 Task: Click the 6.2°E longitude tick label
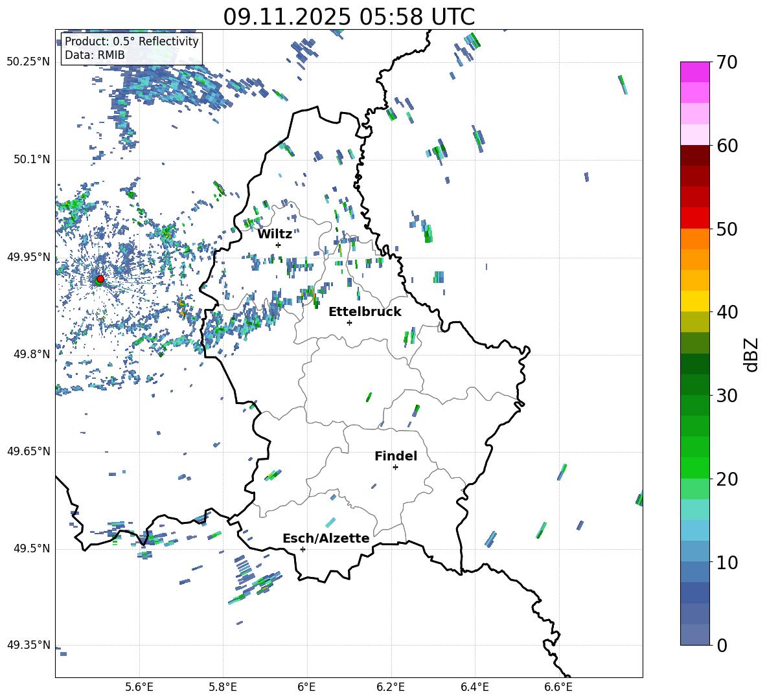[391, 686]
